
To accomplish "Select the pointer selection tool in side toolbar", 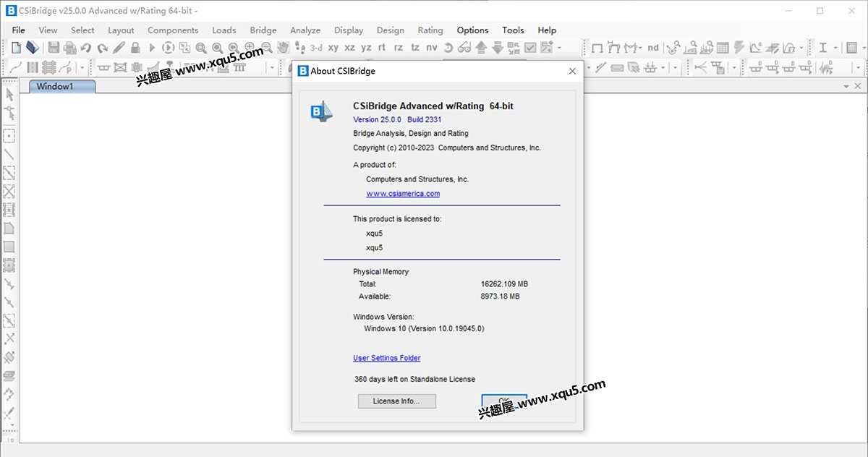I will [9, 95].
